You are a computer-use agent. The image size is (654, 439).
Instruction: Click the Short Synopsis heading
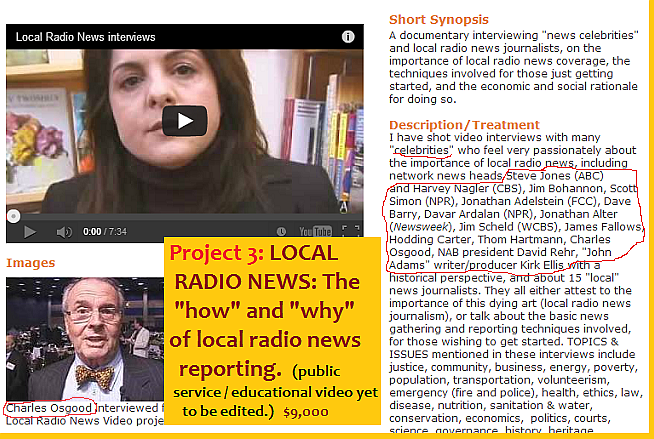tap(438, 20)
